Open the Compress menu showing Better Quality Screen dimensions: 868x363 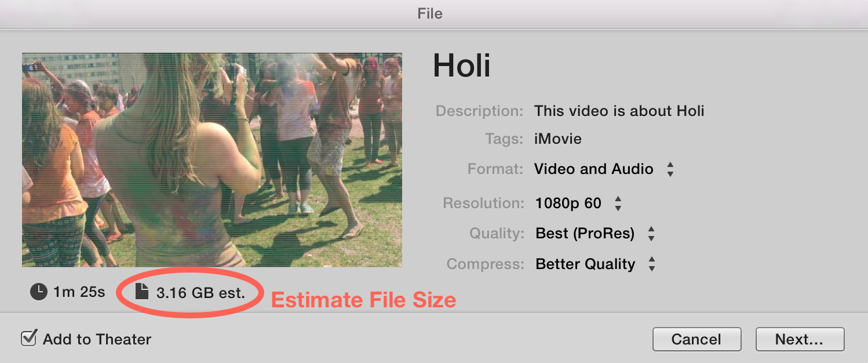(x=595, y=264)
